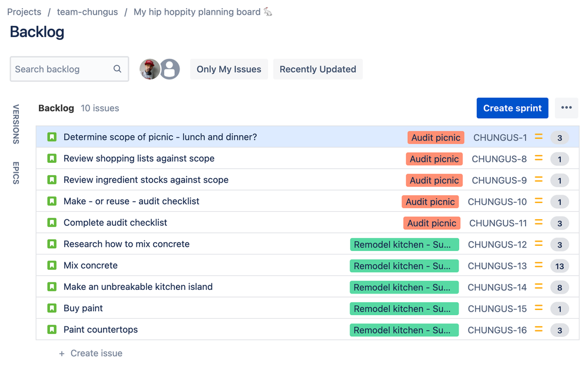Click the plus icon beside Create issue

[x=62, y=353]
